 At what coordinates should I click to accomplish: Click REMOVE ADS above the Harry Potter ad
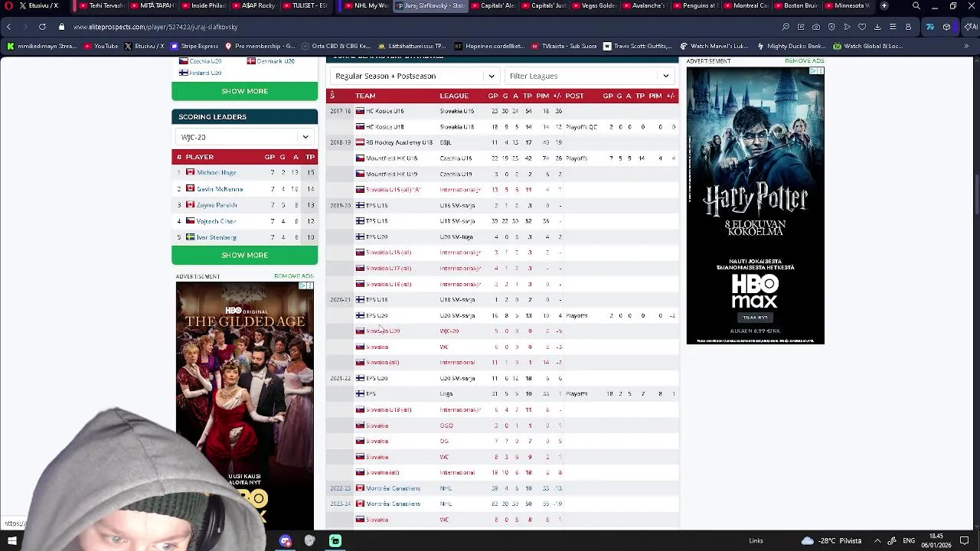[804, 61]
